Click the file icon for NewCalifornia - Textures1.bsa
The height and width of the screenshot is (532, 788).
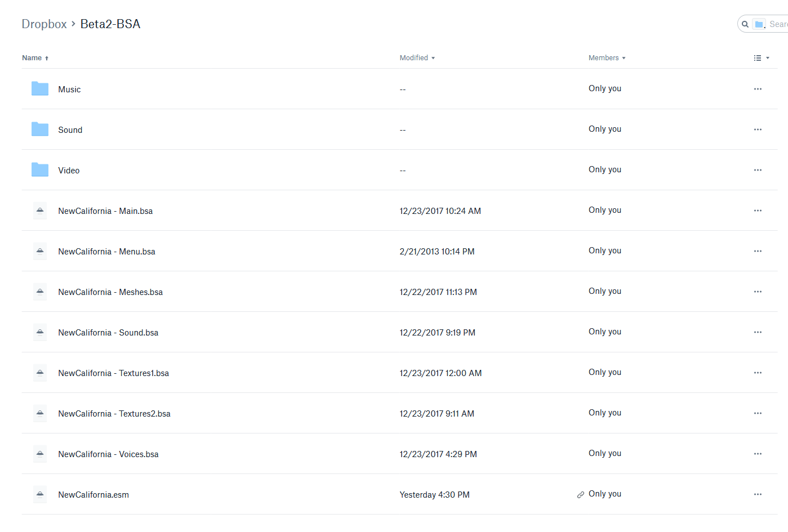pos(40,373)
